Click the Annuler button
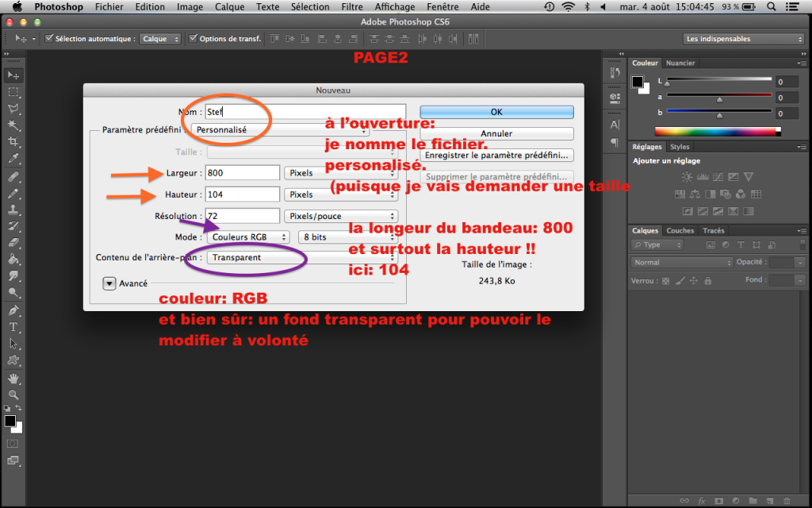This screenshot has height=508, width=812. tap(496, 133)
